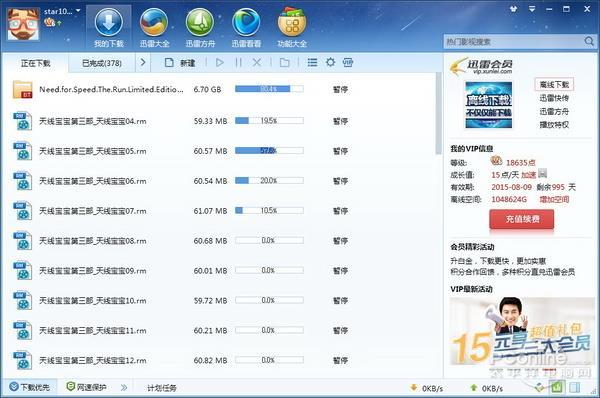Expand the status bar double chevron
The width and height of the screenshot is (600, 398).
pyautogui.click(x=124, y=388)
